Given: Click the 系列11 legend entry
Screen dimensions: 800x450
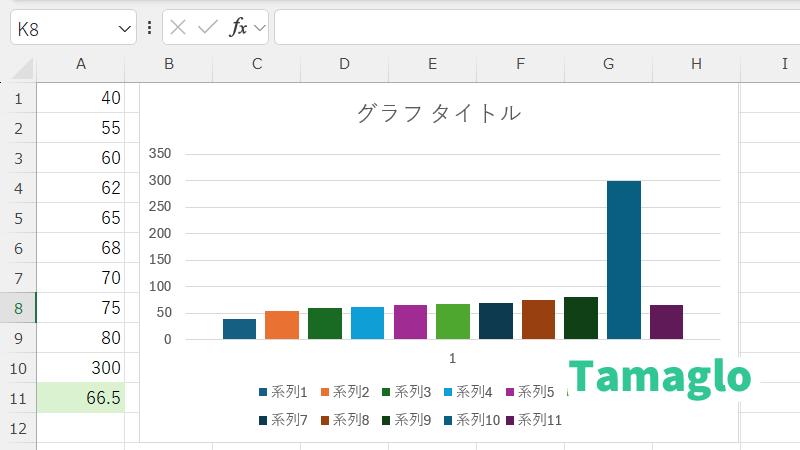Looking at the screenshot, I should tap(534, 420).
